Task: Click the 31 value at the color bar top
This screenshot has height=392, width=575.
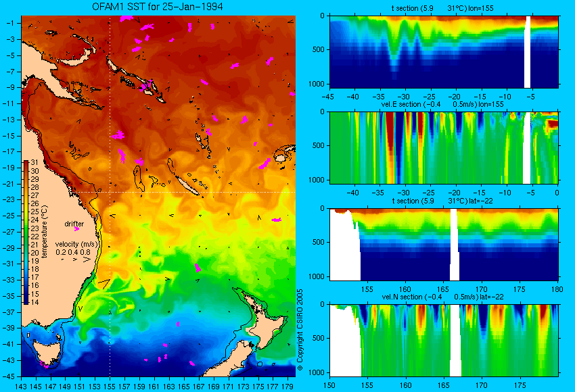Action: tap(34, 162)
